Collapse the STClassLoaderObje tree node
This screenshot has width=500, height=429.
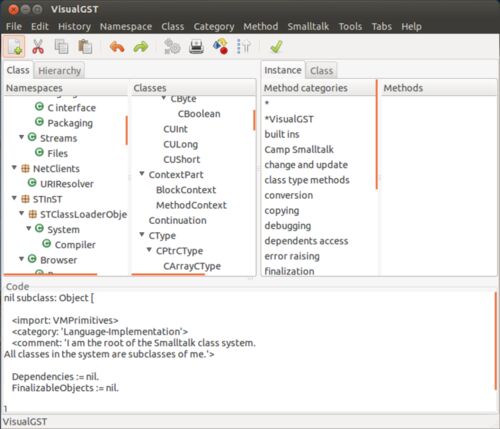coord(21,213)
